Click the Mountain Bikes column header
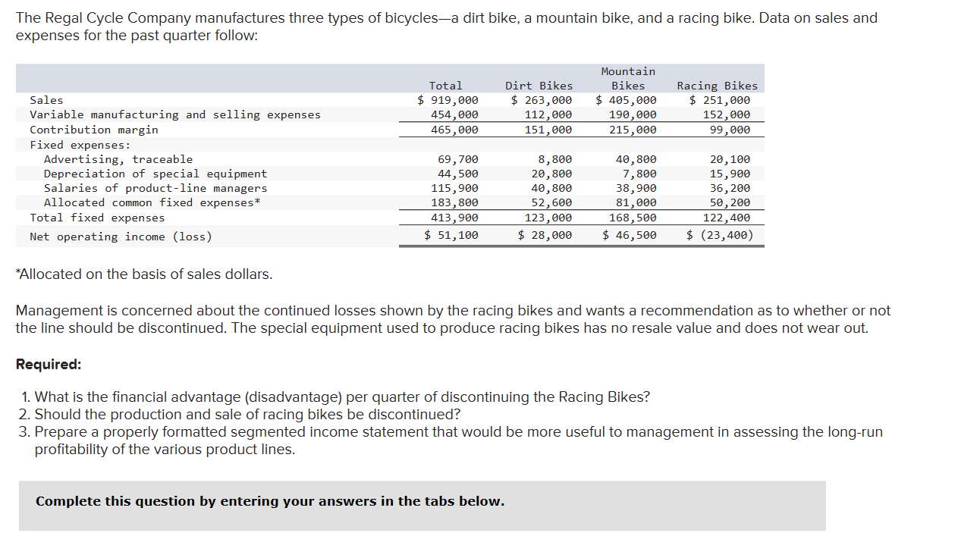Screen dimensions: 980x536 628,78
